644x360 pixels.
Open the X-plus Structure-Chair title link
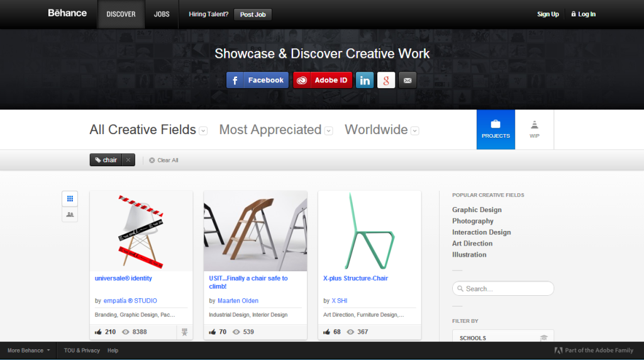(355, 278)
